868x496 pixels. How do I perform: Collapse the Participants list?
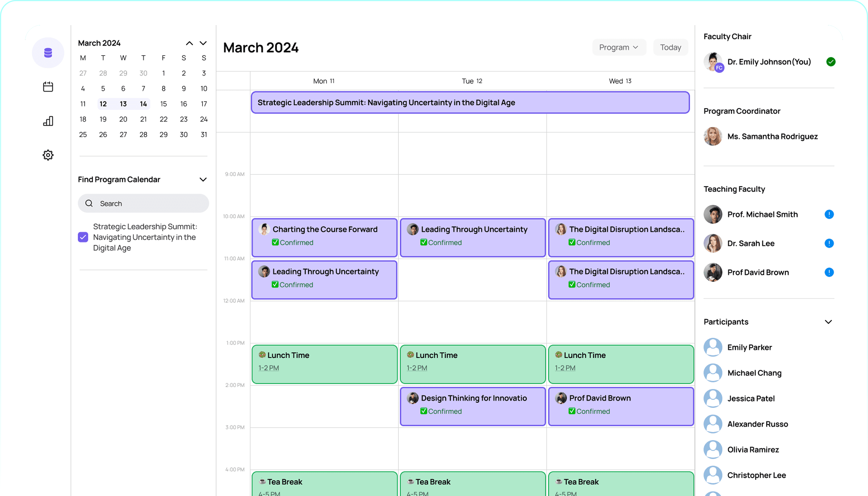click(829, 322)
